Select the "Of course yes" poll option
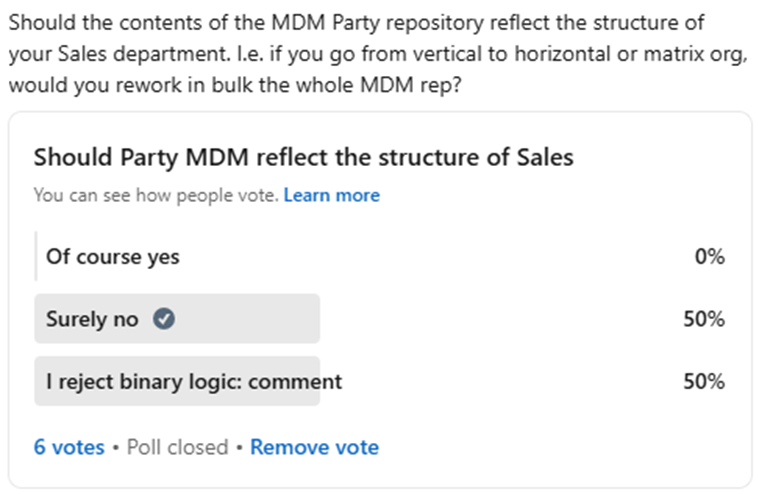759x495 pixels. 113,257
